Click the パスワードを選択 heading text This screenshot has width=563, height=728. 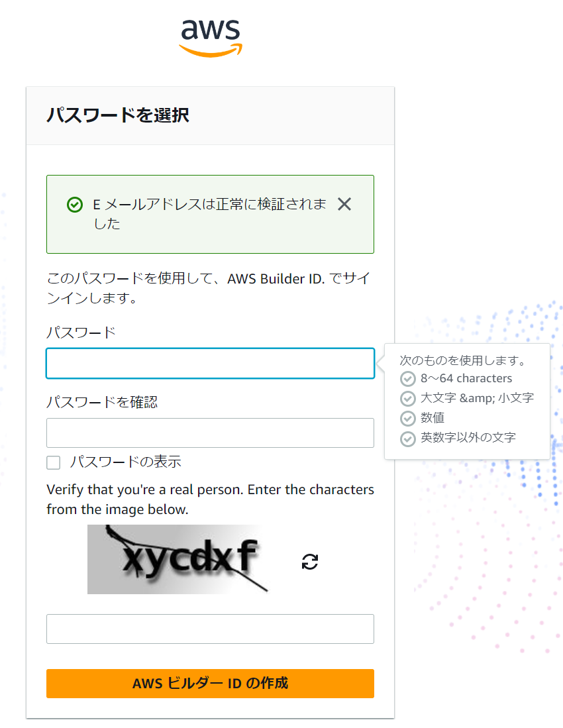coord(118,115)
